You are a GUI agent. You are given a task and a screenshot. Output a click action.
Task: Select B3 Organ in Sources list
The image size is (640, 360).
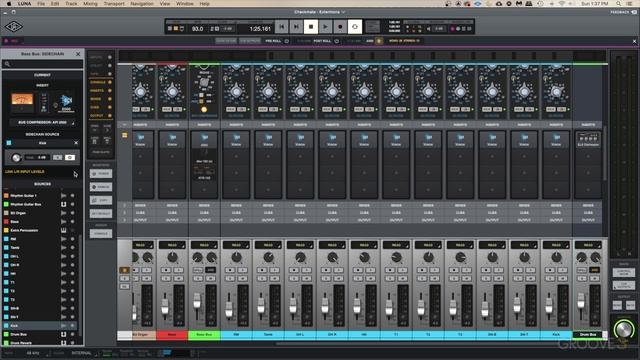click(18, 213)
